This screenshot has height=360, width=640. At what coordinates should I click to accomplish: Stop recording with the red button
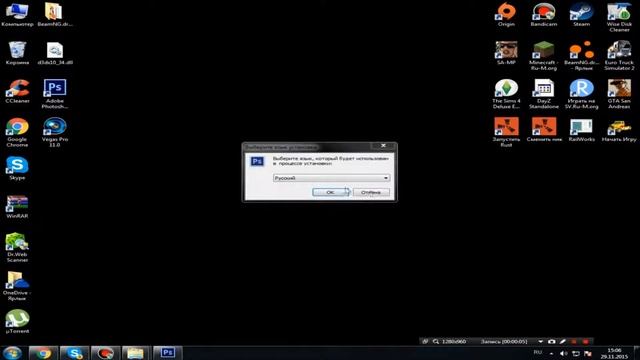pos(586,341)
